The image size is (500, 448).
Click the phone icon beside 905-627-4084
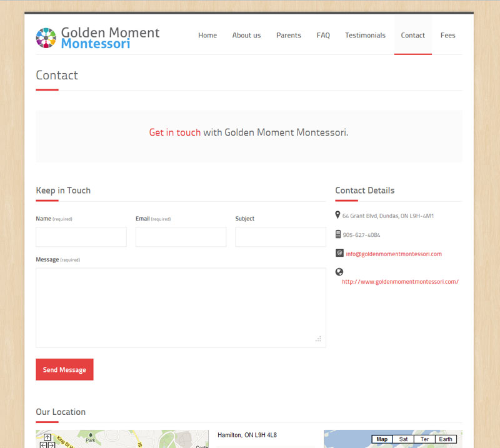(338, 234)
